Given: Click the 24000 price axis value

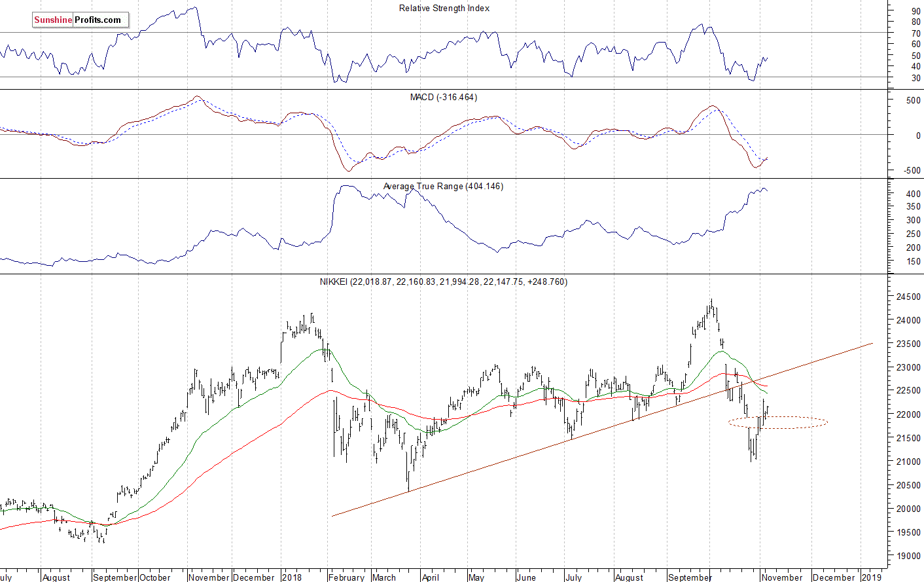Looking at the screenshot, I should tap(907, 320).
